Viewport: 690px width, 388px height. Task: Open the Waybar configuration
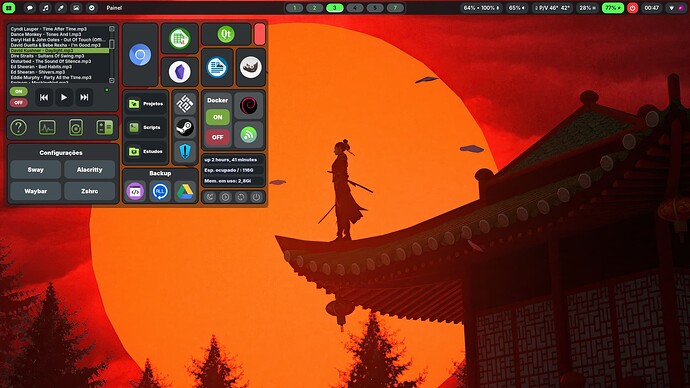click(x=36, y=191)
